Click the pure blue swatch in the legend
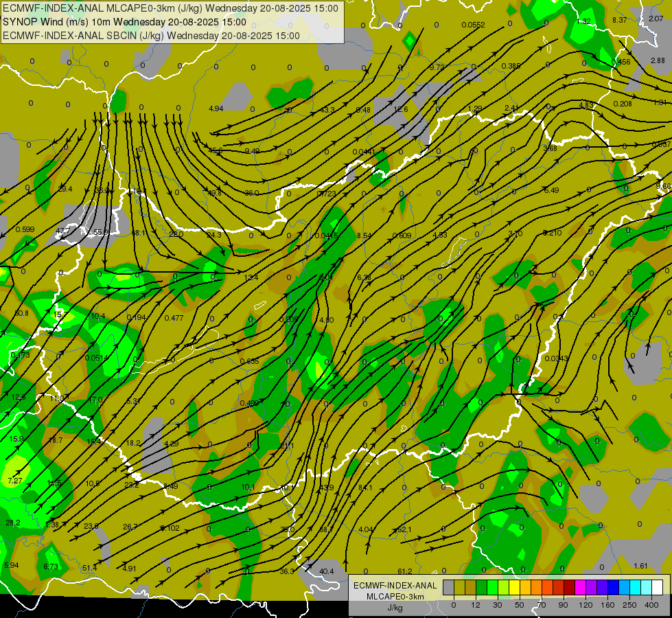Image resolution: width=672 pixels, height=618 pixels. click(613, 587)
